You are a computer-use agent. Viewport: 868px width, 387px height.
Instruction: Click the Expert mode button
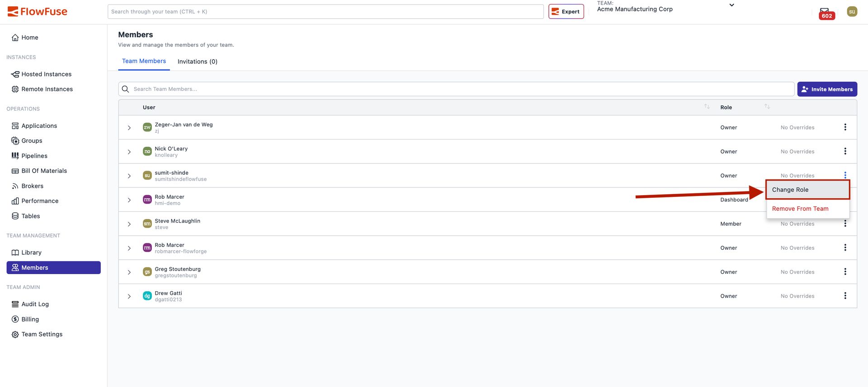(566, 12)
